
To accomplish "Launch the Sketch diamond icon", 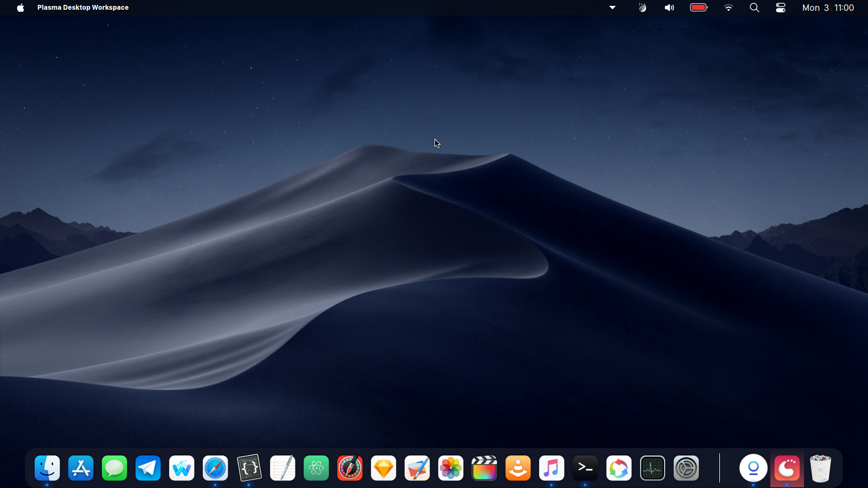I will [x=384, y=468].
